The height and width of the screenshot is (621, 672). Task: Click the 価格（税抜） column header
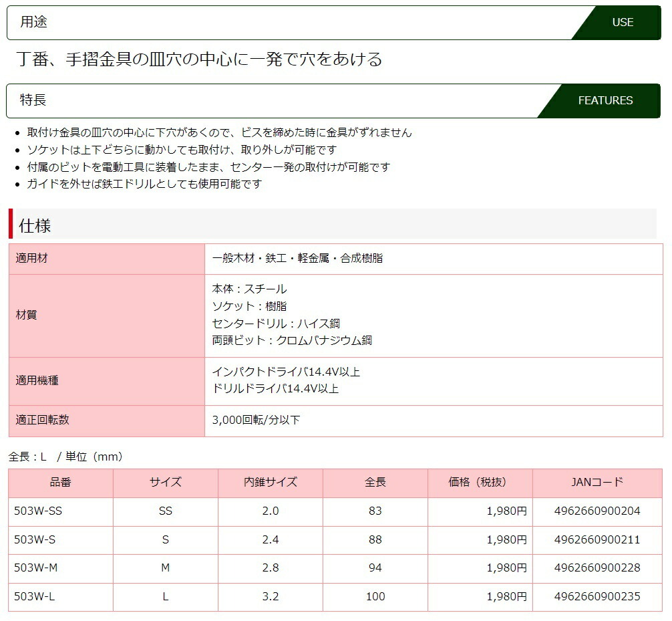point(479,483)
